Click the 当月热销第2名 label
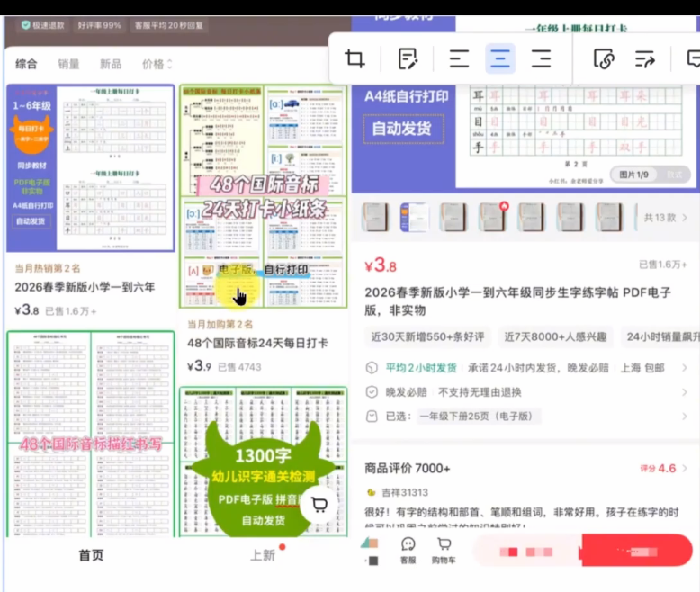 coord(48,268)
